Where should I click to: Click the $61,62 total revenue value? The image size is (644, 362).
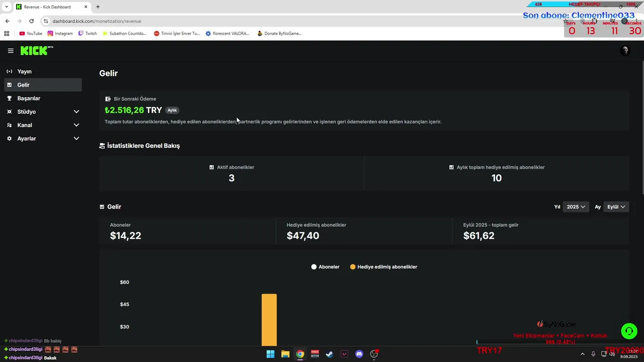pos(479,236)
